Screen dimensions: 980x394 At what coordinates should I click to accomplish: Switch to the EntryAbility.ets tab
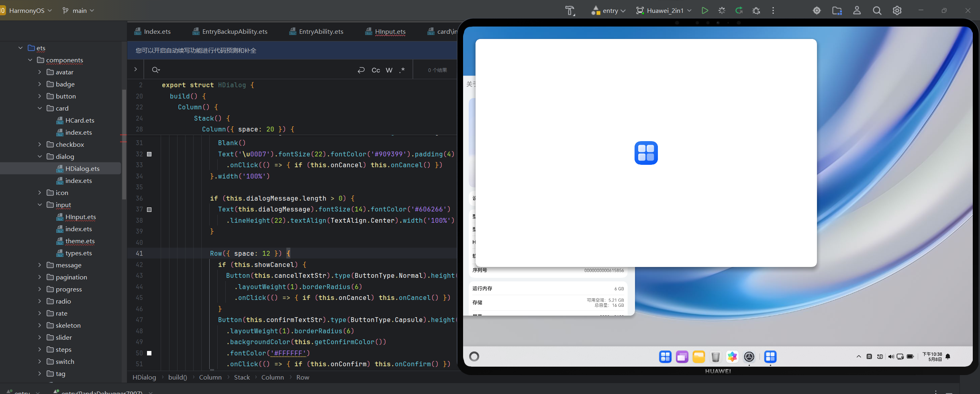tap(316, 31)
